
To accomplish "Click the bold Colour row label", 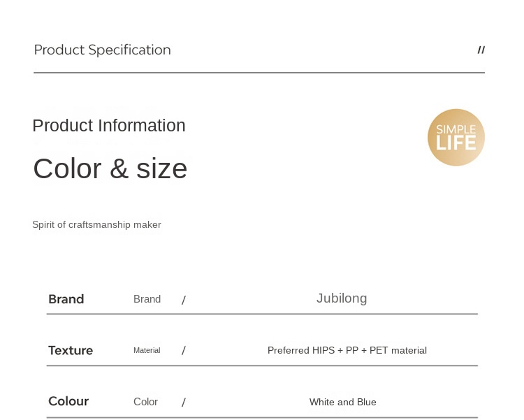I will coord(68,401).
